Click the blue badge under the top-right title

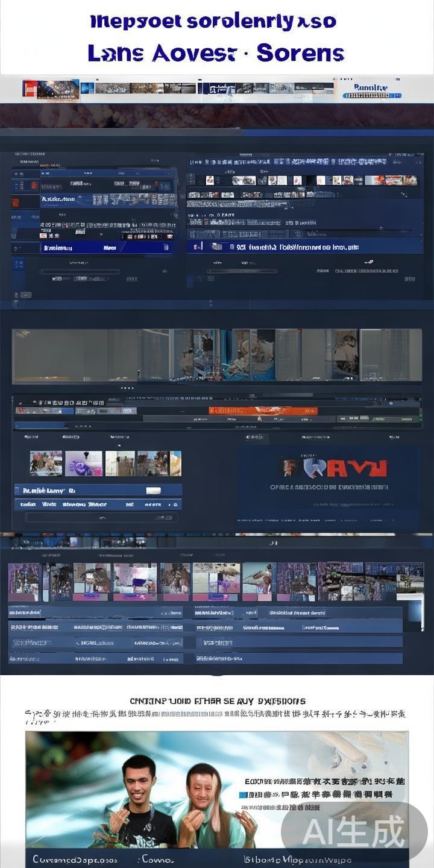click(370, 95)
